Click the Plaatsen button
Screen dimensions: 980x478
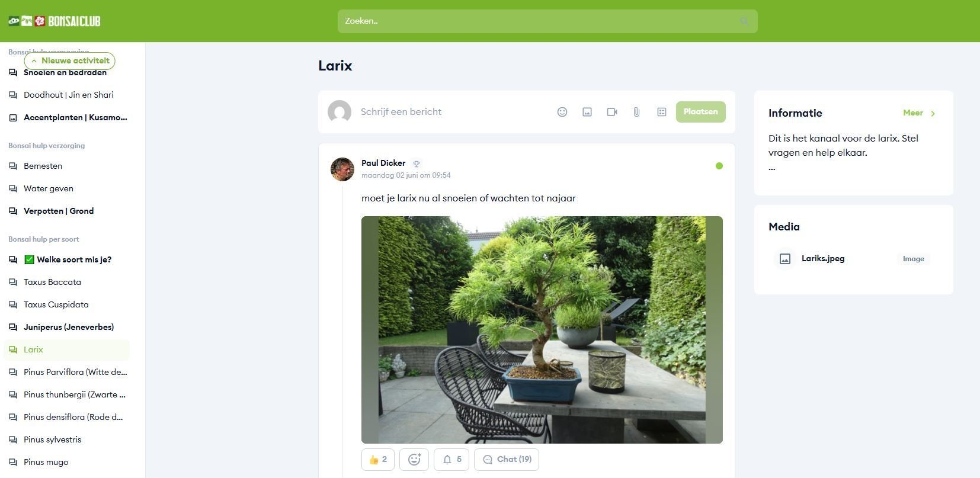[700, 112]
